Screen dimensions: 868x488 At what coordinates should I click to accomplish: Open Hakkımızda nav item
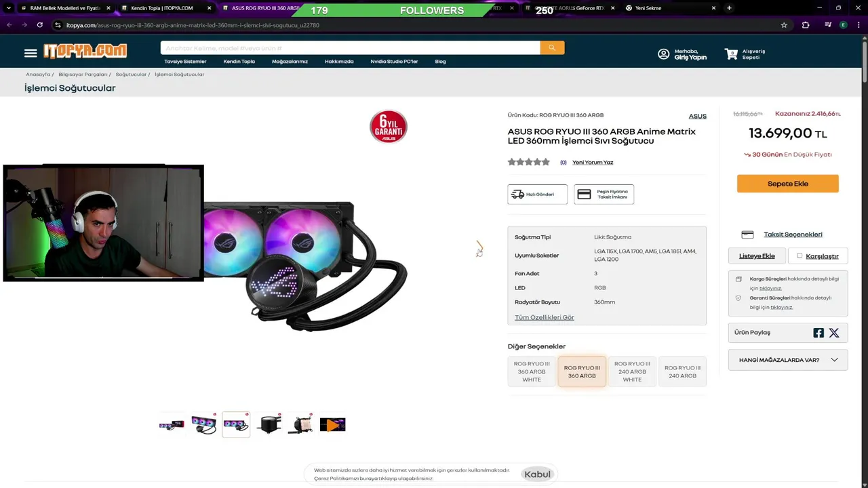(x=339, y=62)
